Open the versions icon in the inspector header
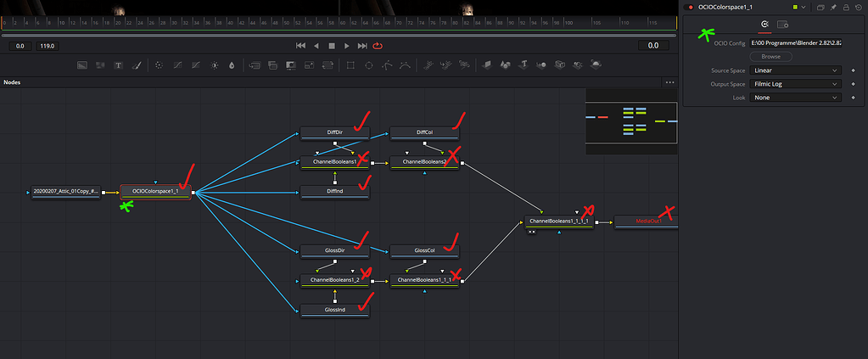 pos(820,7)
